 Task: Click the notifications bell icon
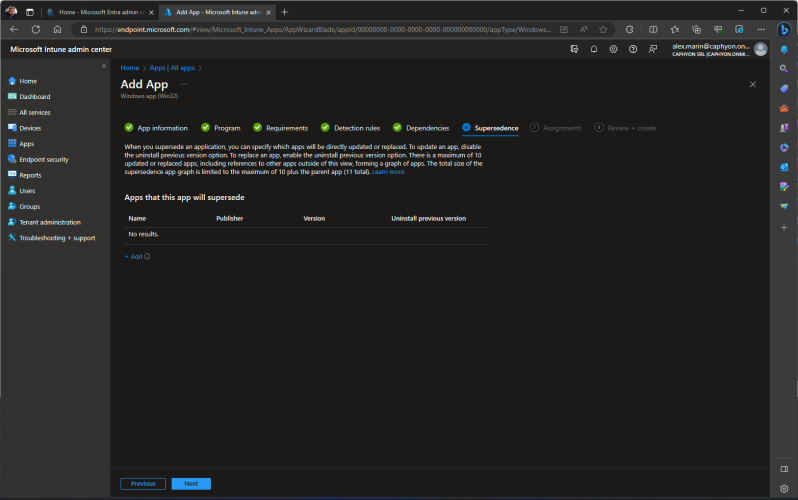[x=594, y=48]
